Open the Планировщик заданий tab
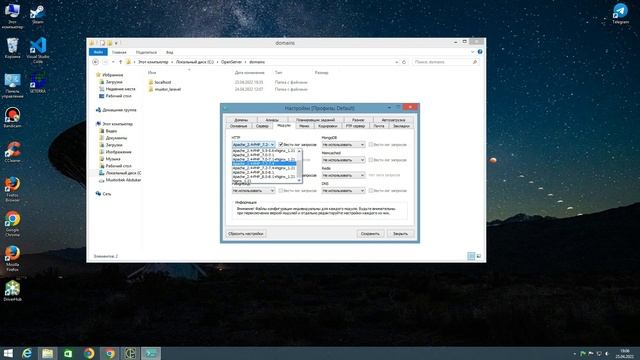This screenshot has height=360, width=640. [x=316, y=120]
